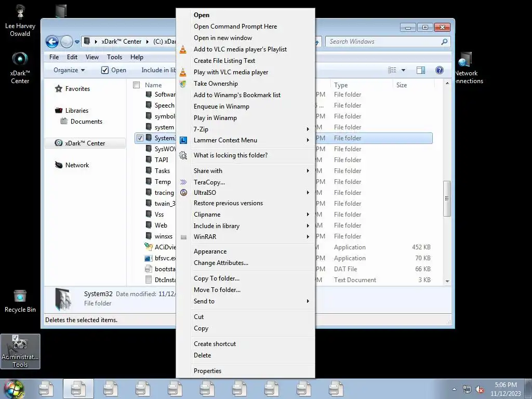The height and width of the screenshot is (399, 532).
Task: Click the bfsvc.exe file icon
Action: [148, 258]
